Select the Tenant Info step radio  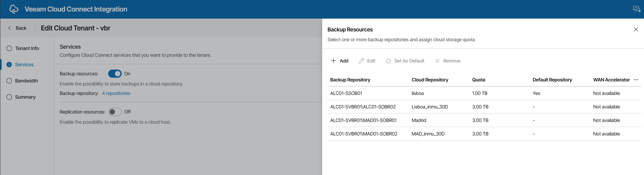point(9,48)
